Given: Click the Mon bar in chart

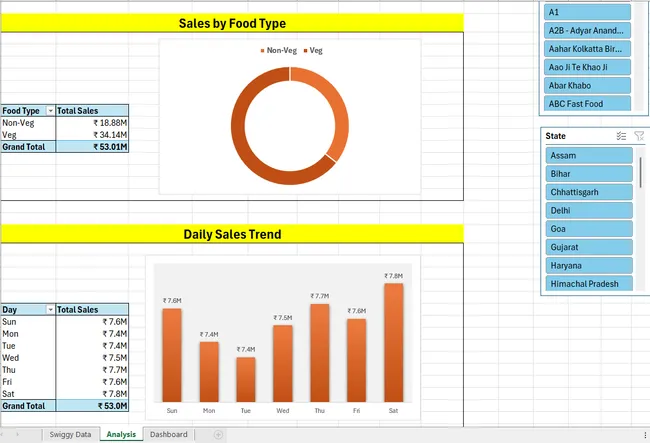Looking at the screenshot, I should (x=209, y=372).
